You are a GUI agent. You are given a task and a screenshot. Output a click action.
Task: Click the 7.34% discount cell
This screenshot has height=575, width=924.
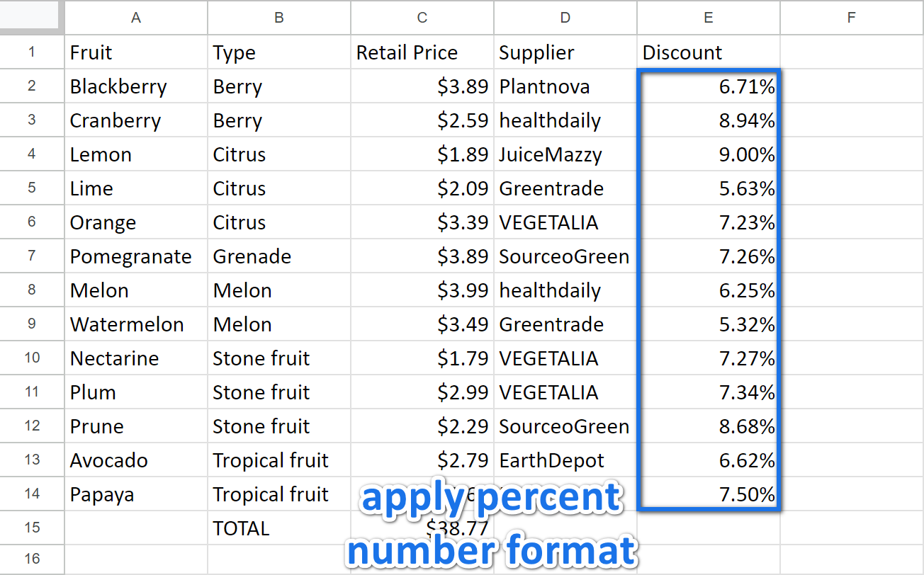709,392
